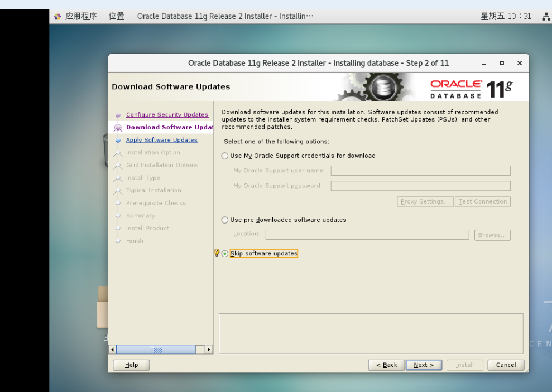Open the 位置 menu in the top panel
The image size is (552, 392).
point(116,16)
